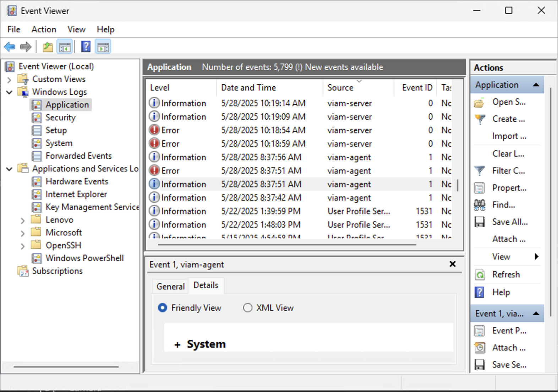
Task: Expand the Microsoft folder node
Action: (23, 233)
